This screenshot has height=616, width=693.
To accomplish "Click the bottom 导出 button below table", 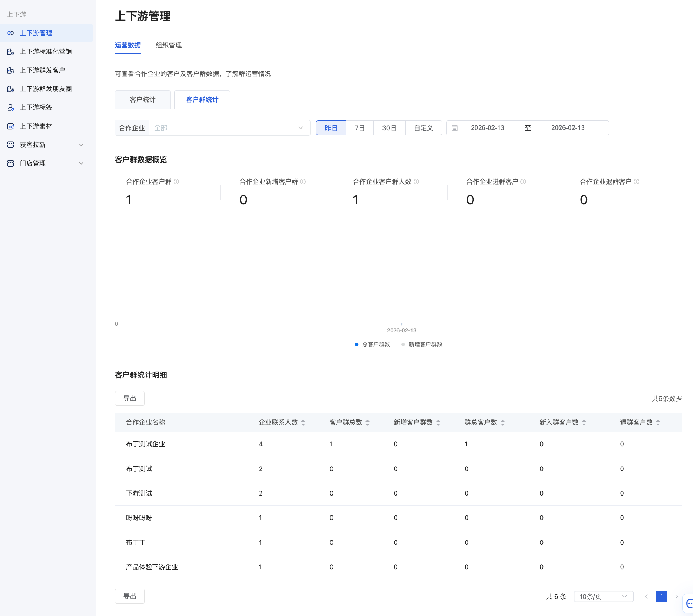I will 130,596.
